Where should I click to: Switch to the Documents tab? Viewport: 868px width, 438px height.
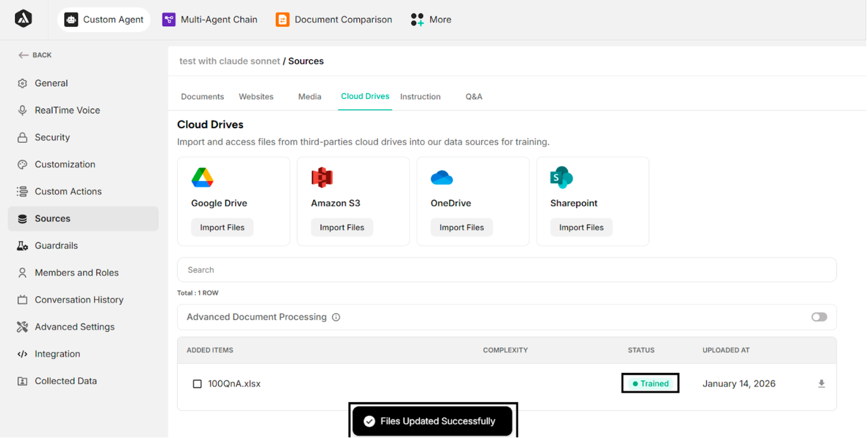pos(202,97)
